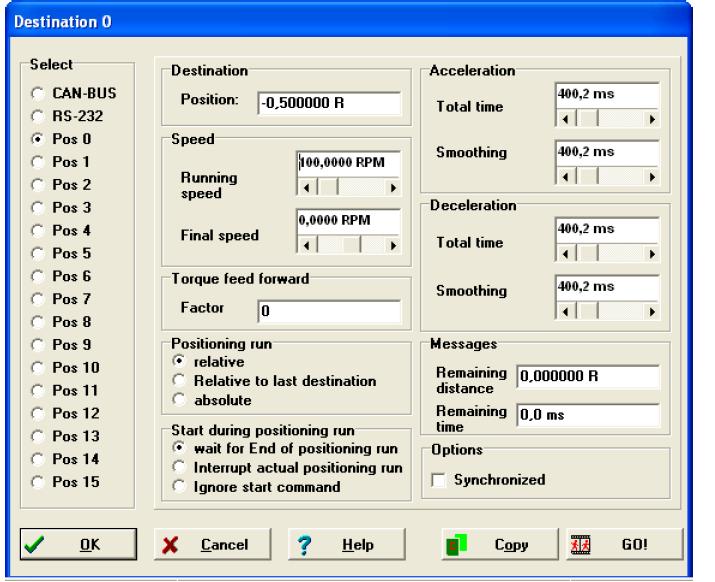Select Pos 0 radio button
This screenshot has width=715, height=582.
tap(37, 139)
